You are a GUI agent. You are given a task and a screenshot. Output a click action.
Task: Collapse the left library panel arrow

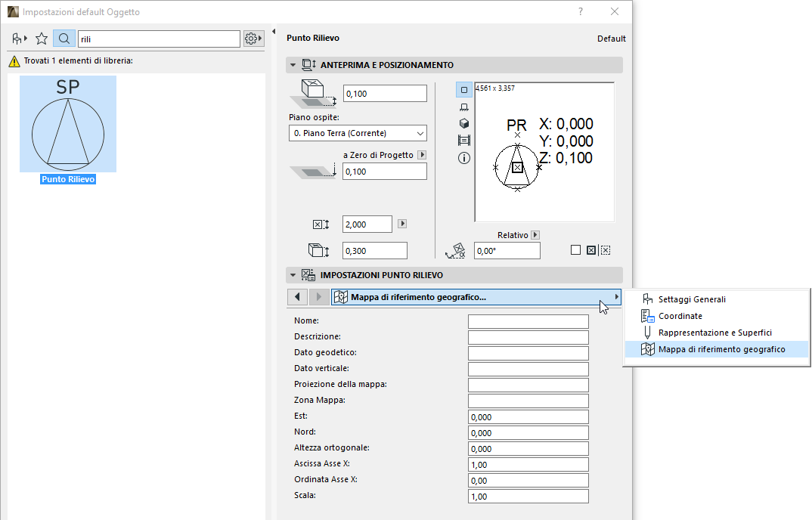point(274,32)
